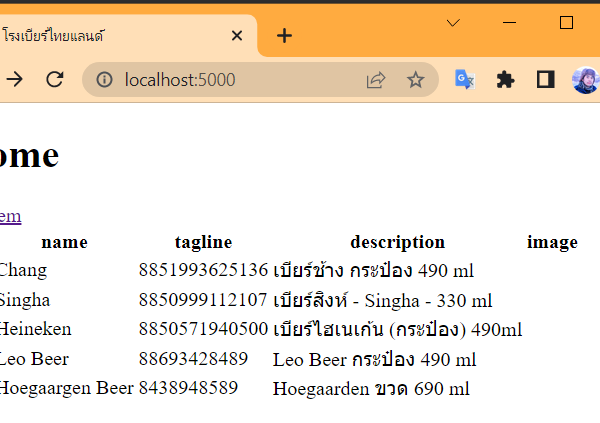
Task: Click the description column header
Action: 397,242
